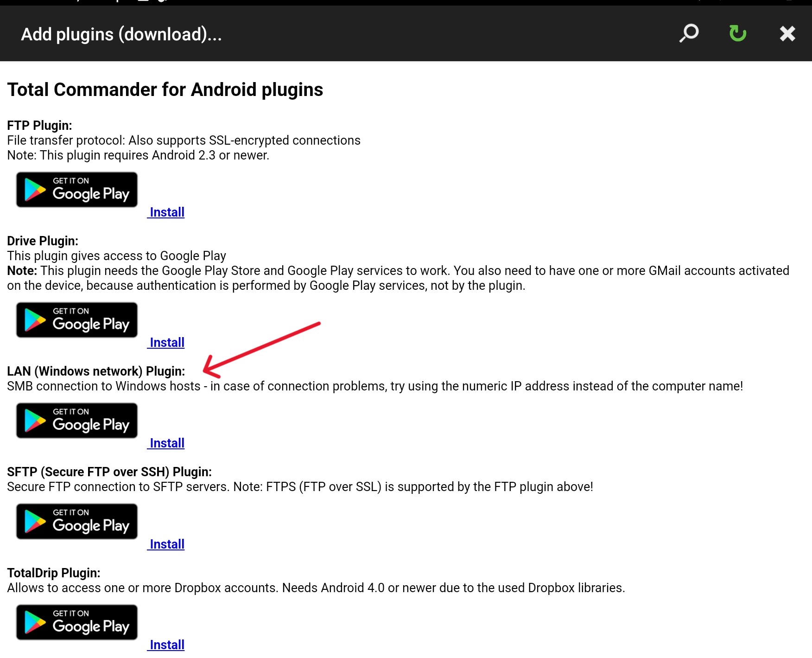Click Install link for Drive Plugin

click(x=167, y=342)
